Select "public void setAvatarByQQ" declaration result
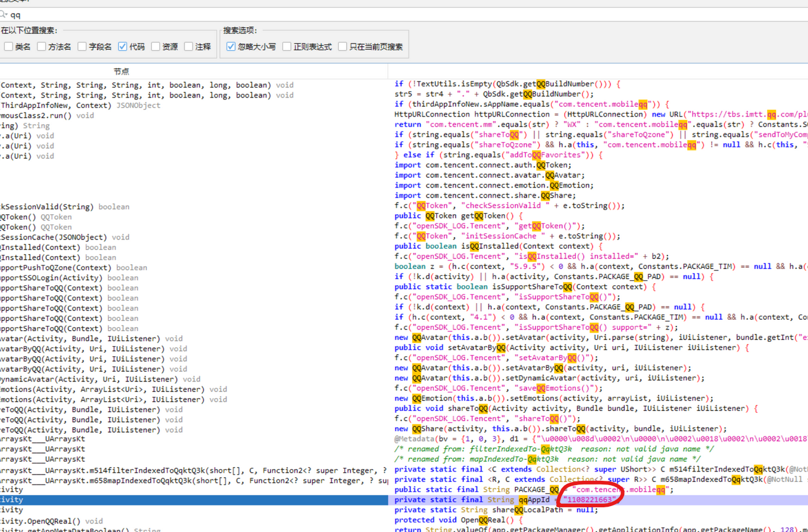Viewport: 808px width, 532px height. tap(571, 348)
